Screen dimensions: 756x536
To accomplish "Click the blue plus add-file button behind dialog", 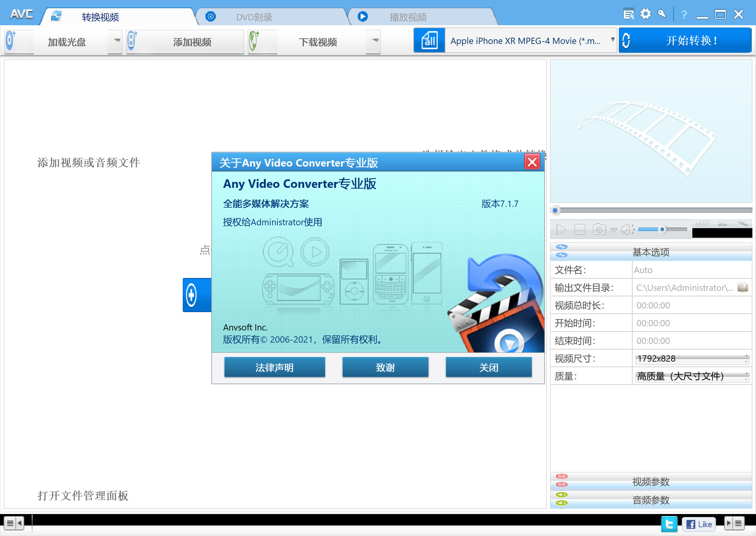I will [197, 295].
